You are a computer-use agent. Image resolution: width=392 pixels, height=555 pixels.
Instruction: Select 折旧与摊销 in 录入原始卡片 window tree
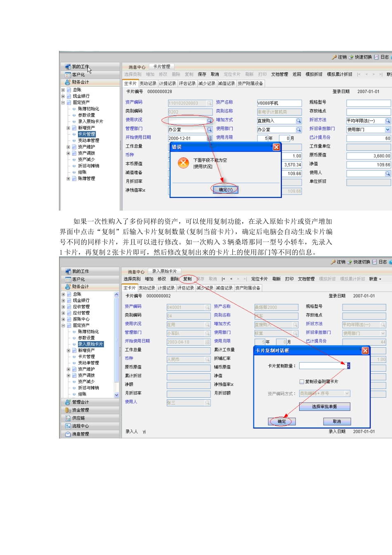(88, 388)
